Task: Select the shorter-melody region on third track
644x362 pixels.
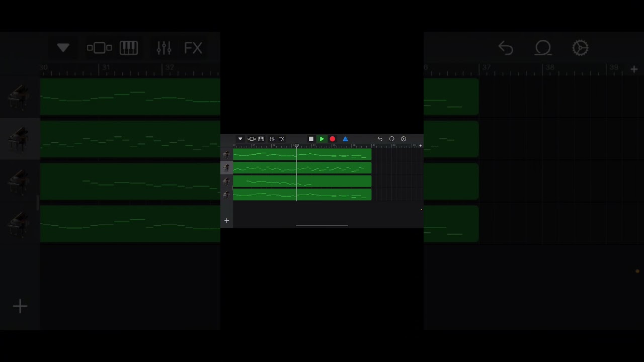Action: pos(302,181)
